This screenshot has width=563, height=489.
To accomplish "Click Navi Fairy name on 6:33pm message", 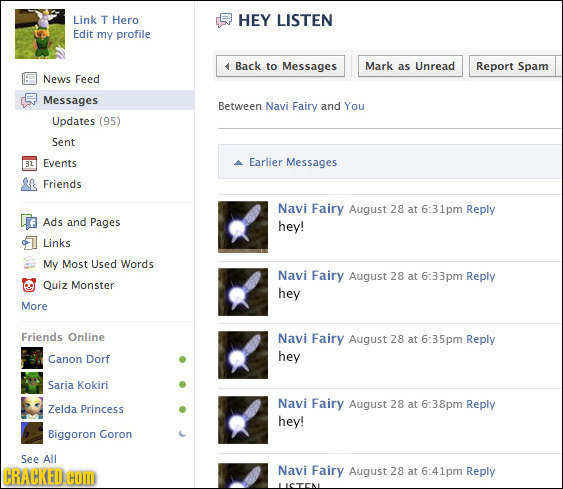I will 311,275.
